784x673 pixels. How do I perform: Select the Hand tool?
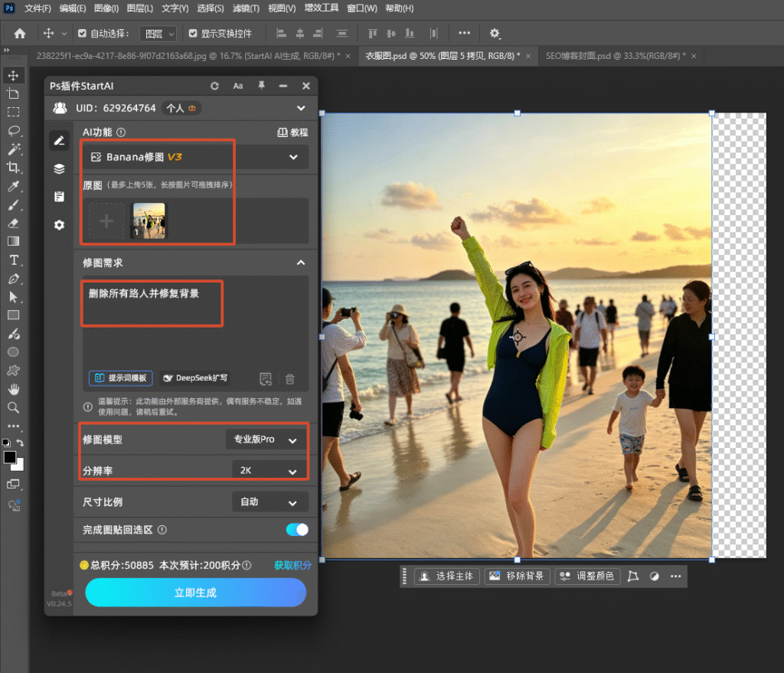[14, 389]
